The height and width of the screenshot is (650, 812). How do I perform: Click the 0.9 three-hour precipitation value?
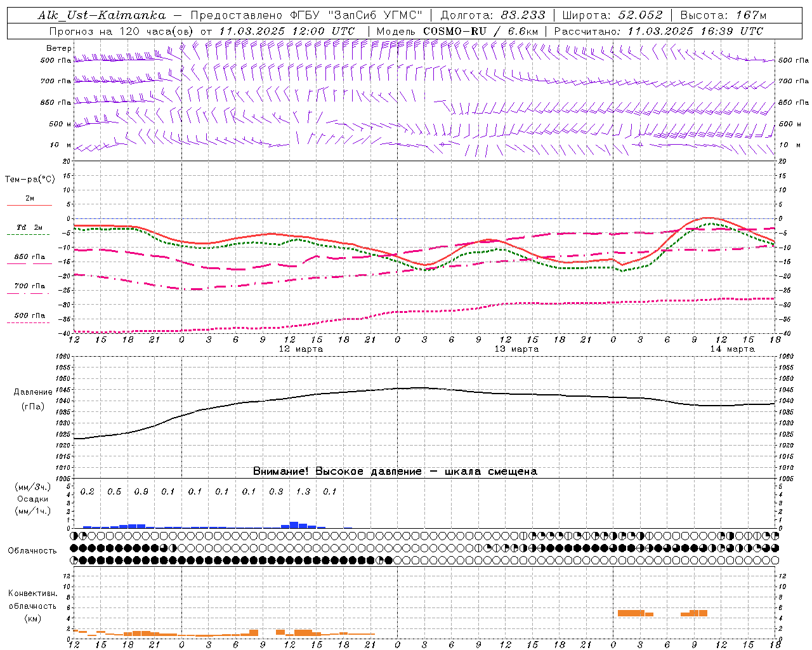141,491
